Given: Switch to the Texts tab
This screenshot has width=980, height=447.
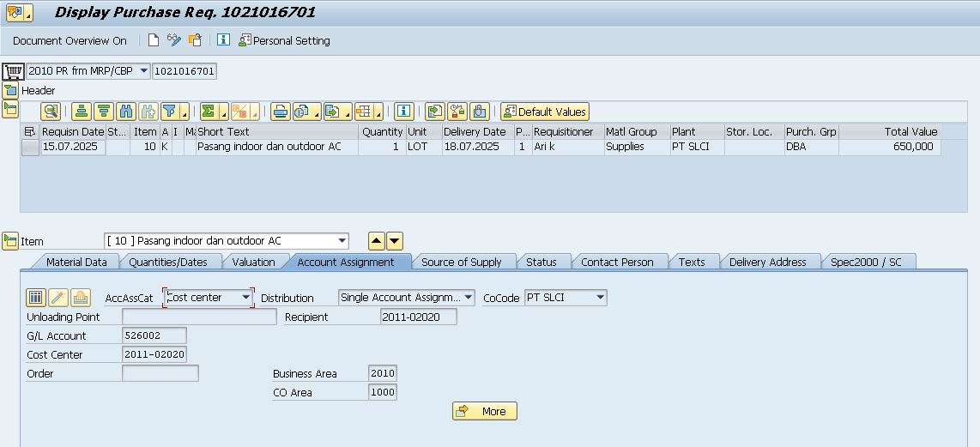Looking at the screenshot, I should click(692, 262).
